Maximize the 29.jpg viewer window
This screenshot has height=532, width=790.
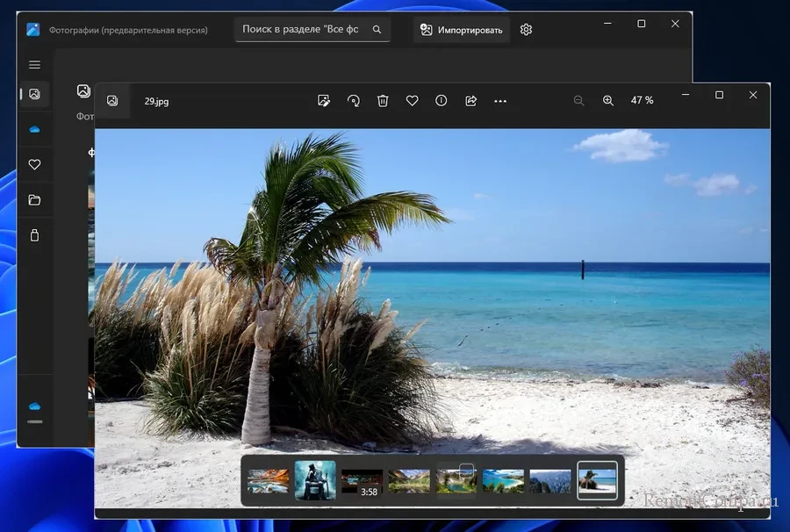pos(720,95)
